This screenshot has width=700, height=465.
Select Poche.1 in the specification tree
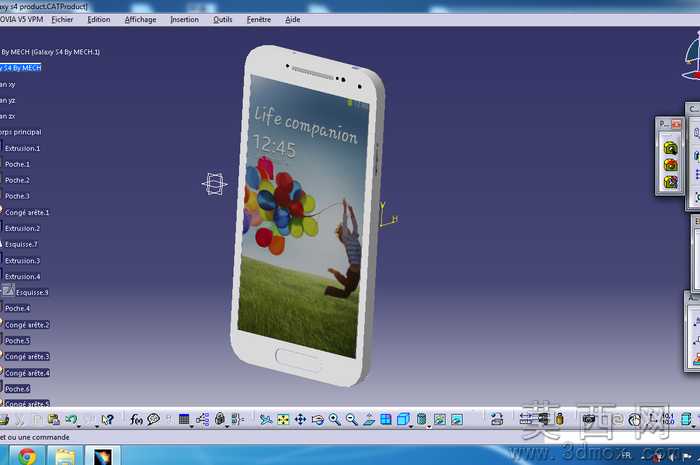[x=17, y=164]
